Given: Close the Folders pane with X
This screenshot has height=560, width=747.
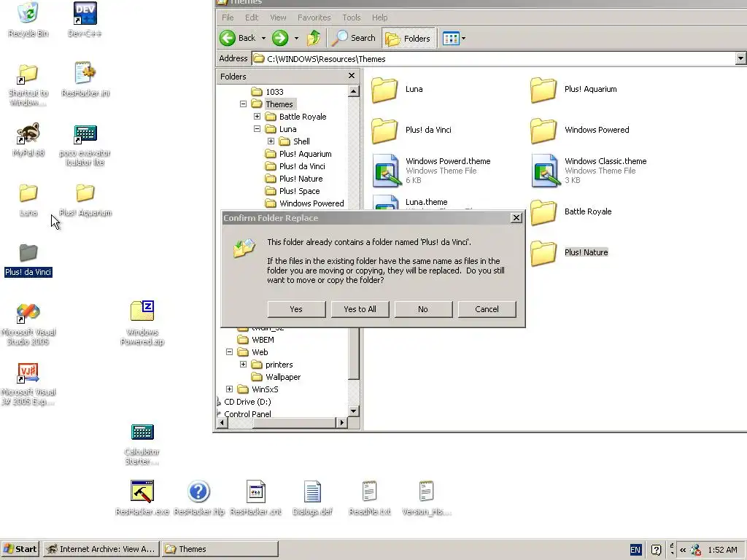Looking at the screenshot, I should tap(352, 76).
